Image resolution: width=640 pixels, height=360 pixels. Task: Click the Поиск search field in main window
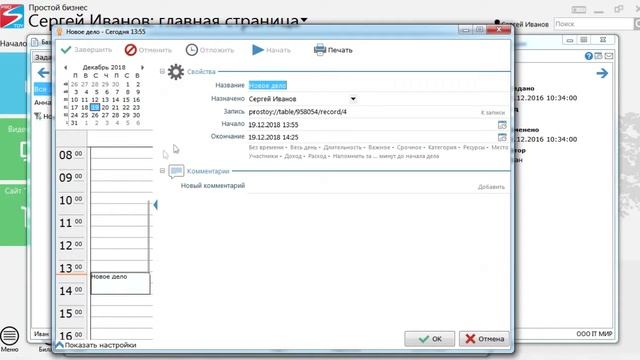click(593, 24)
